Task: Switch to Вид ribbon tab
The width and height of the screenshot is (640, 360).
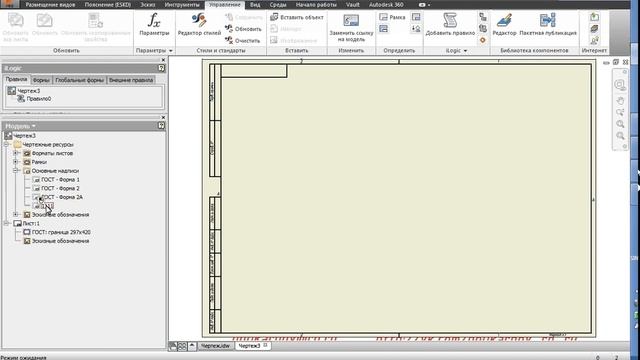Action: click(x=255, y=5)
